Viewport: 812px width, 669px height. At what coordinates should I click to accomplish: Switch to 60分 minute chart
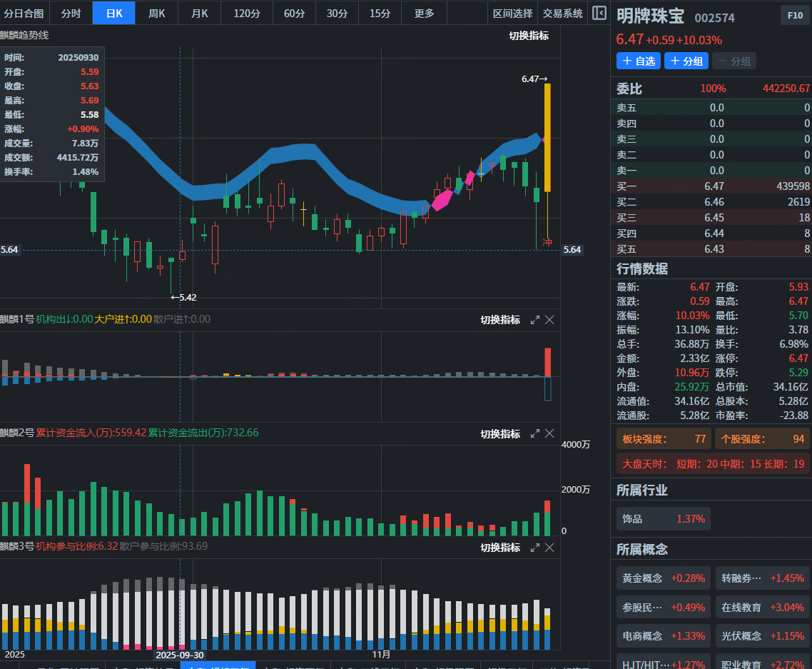click(x=294, y=13)
